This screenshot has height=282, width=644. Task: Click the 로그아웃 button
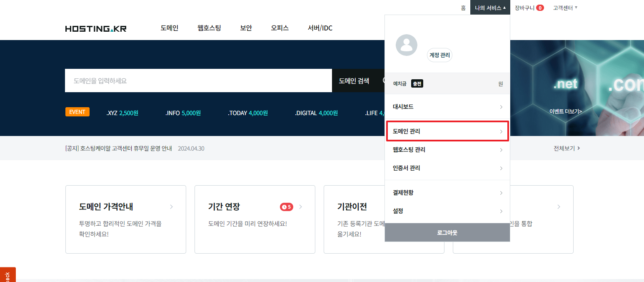click(447, 233)
